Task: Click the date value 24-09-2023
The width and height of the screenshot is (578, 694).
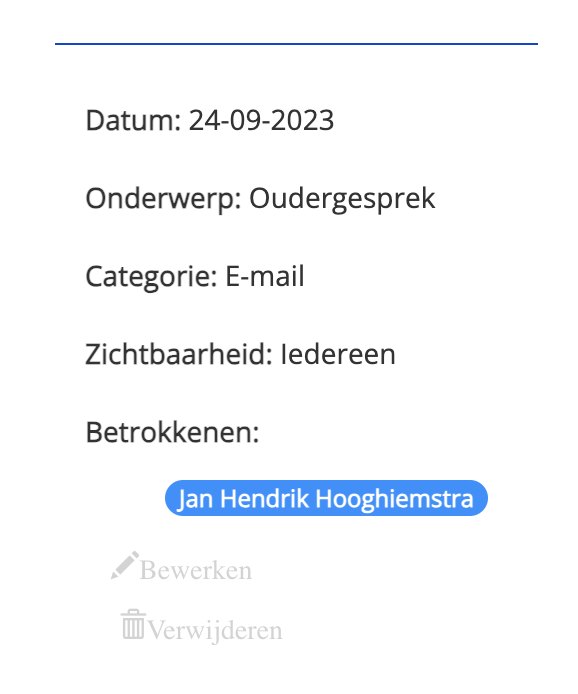Action: click(261, 120)
